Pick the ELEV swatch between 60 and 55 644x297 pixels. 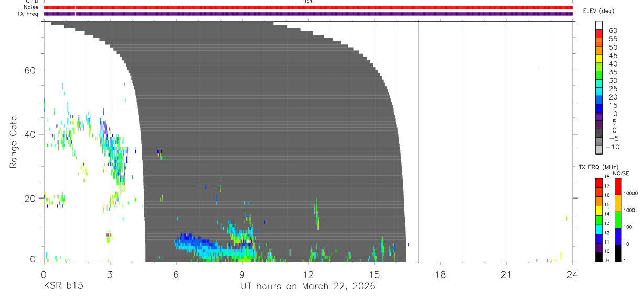click(x=599, y=34)
